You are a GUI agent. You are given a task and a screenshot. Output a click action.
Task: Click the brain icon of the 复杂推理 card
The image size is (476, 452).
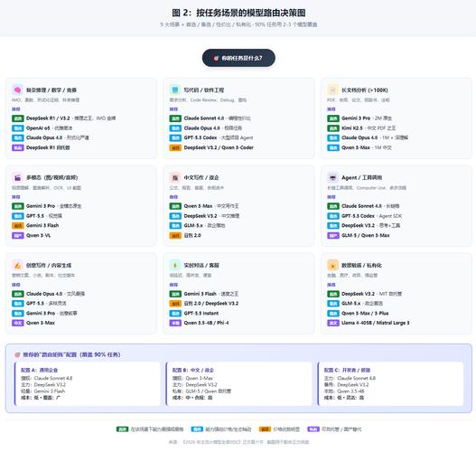(17, 89)
